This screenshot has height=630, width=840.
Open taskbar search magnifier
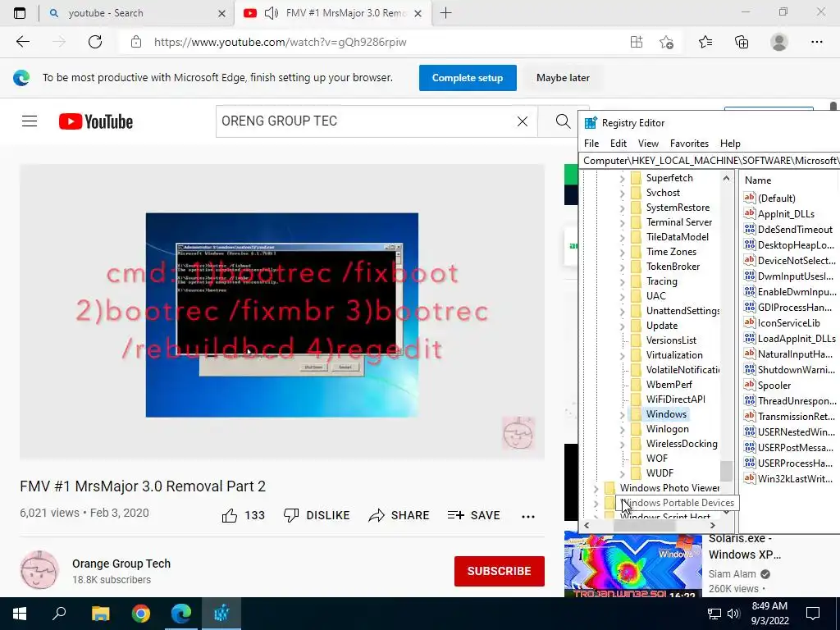click(59, 614)
